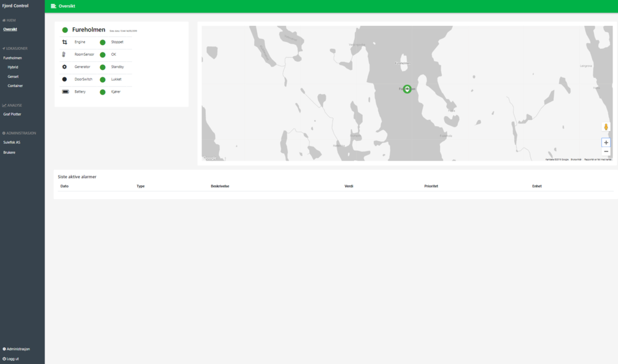This screenshot has width=618, height=364.
Task: Click the Oversikt header list icon
Action: coord(54,6)
